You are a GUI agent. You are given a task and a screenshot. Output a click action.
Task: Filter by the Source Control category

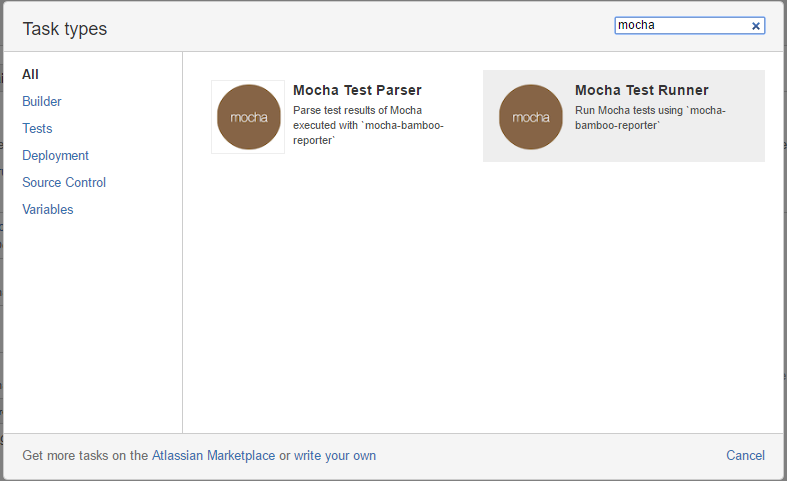point(64,182)
